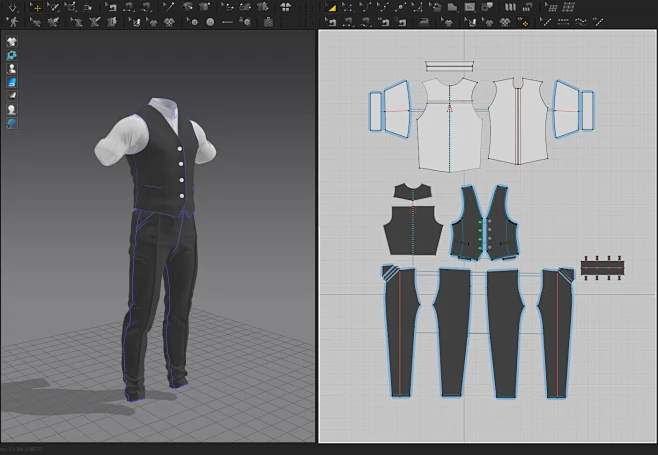
Task: Click the straight-line buttonhole tool icon
Action: pos(228,21)
